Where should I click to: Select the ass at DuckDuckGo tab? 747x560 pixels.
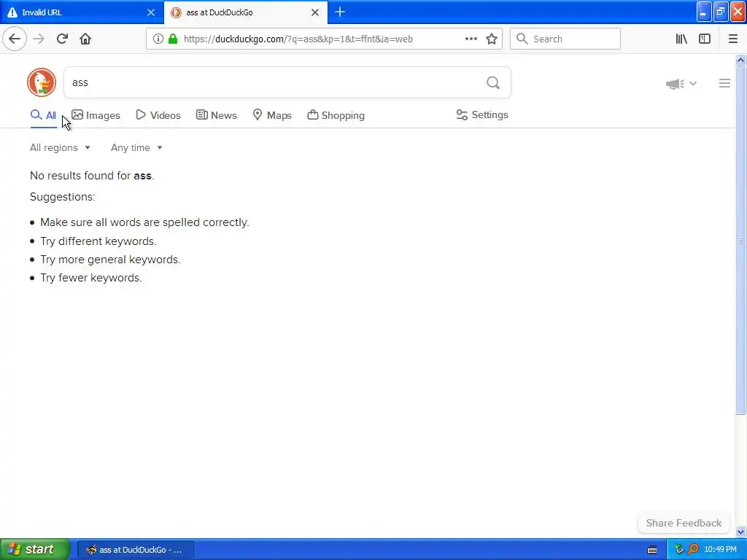246,12
